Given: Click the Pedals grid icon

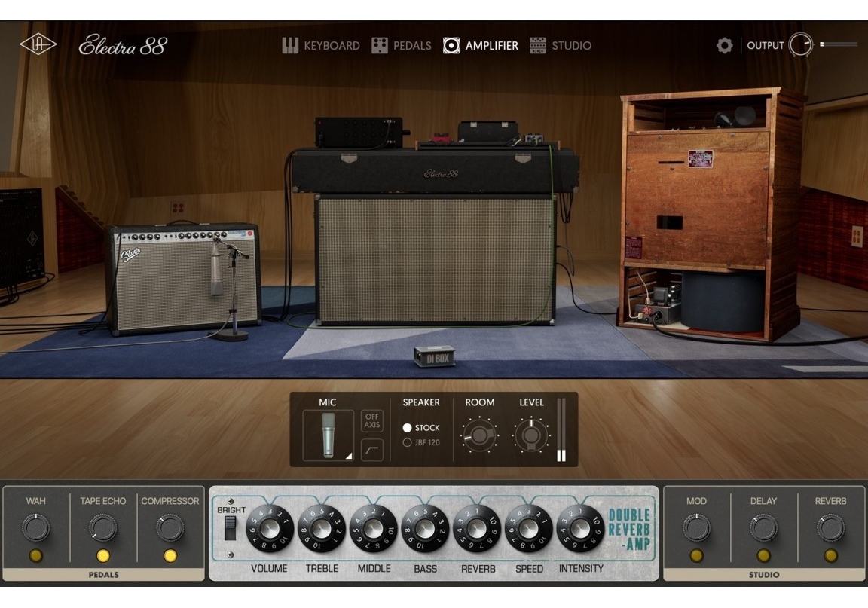Looking at the screenshot, I should 379,45.
